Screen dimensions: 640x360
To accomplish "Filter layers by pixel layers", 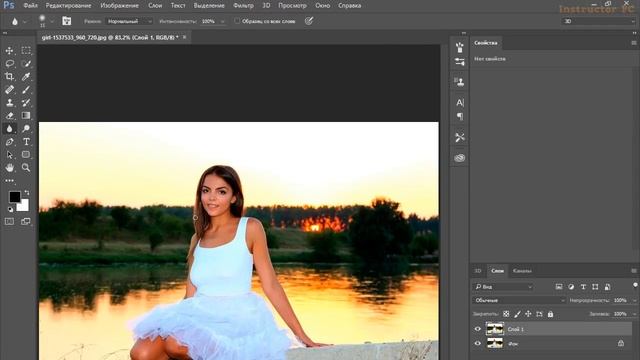I will tap(559, 287).
